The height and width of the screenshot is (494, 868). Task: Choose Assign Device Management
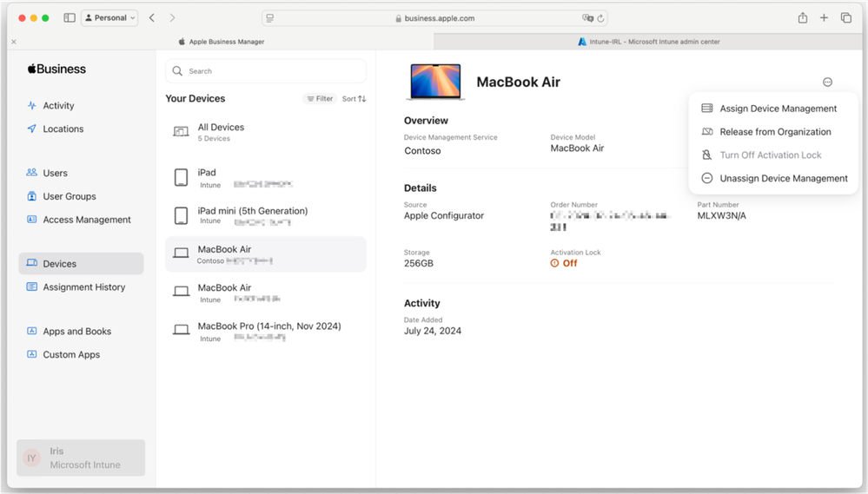[772, 109]
